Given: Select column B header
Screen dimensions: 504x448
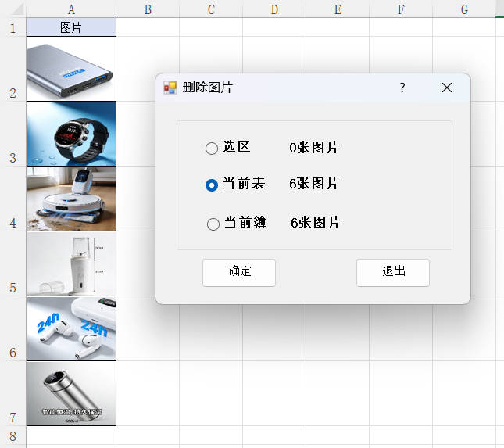Looking at the screenshot, I should pyautogui.click(x=148, y=9).
